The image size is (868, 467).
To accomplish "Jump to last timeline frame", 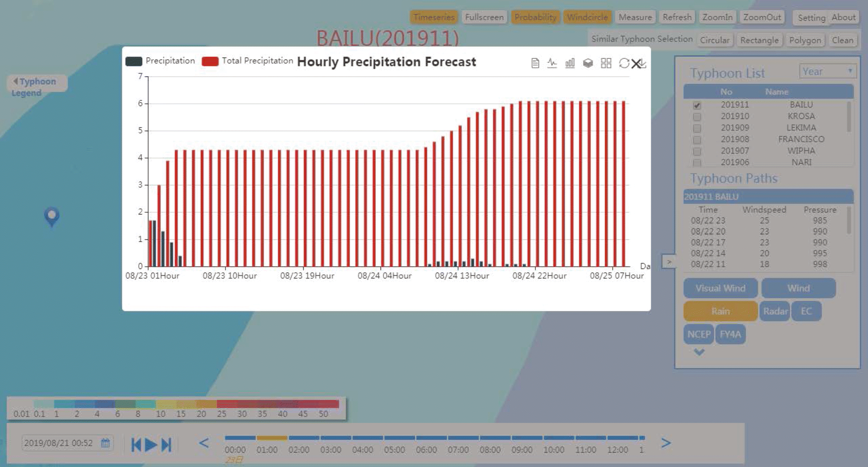I will 166,444.
